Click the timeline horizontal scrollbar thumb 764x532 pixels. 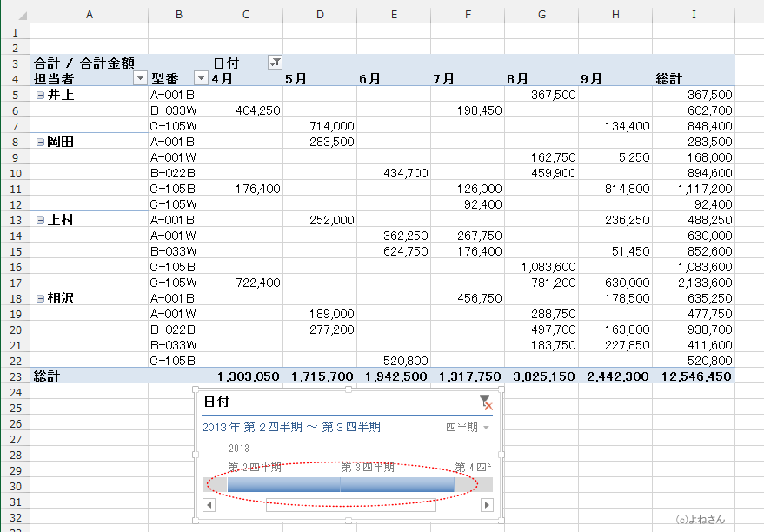point(349,505)
